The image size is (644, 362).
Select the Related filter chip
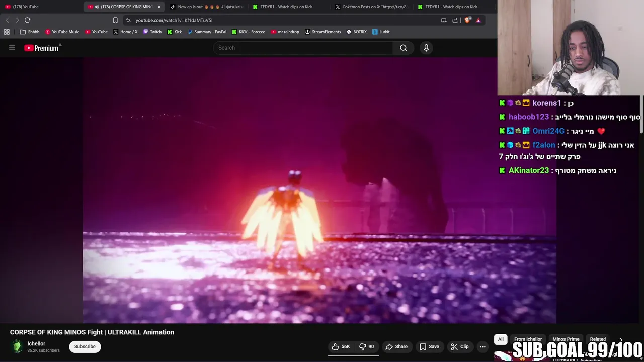[598, 339]
